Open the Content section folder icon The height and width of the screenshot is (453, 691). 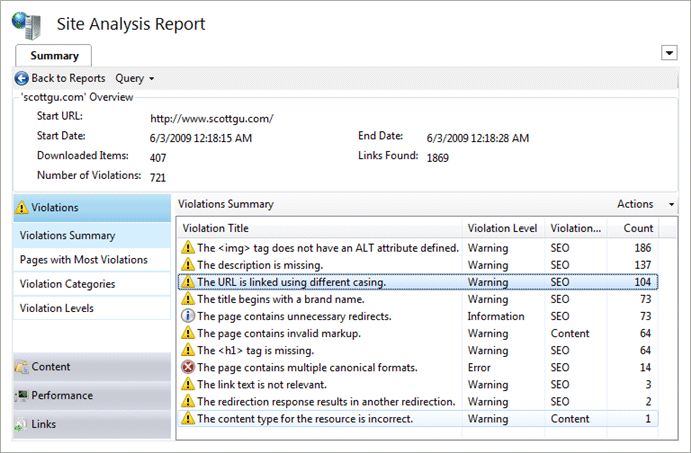tap(21, 367)
